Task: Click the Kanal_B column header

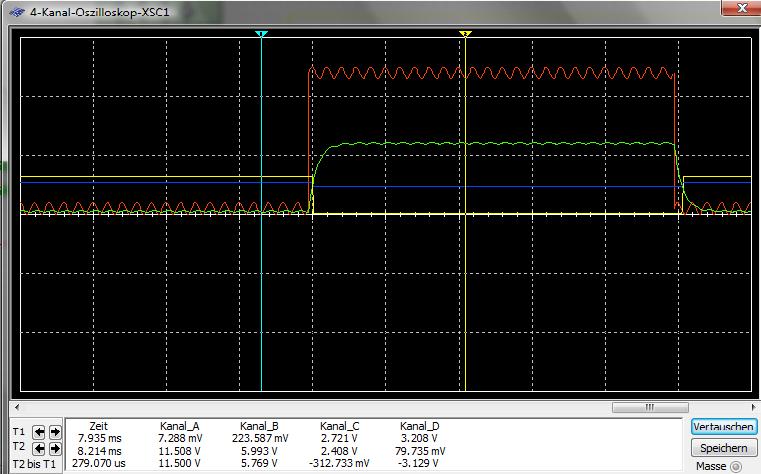Action: tap(259, 426)
